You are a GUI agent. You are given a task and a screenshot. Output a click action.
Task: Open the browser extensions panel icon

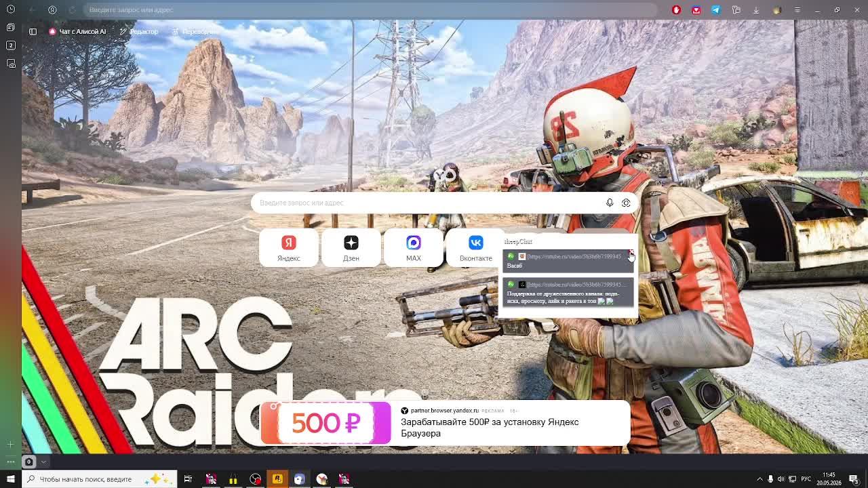click(x=736, y=9)
